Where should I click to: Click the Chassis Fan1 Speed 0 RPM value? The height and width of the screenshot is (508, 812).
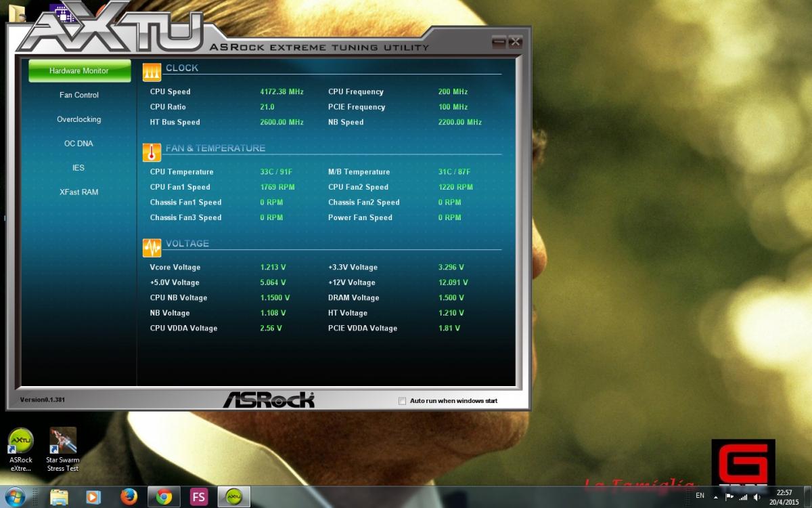(271, 203)
